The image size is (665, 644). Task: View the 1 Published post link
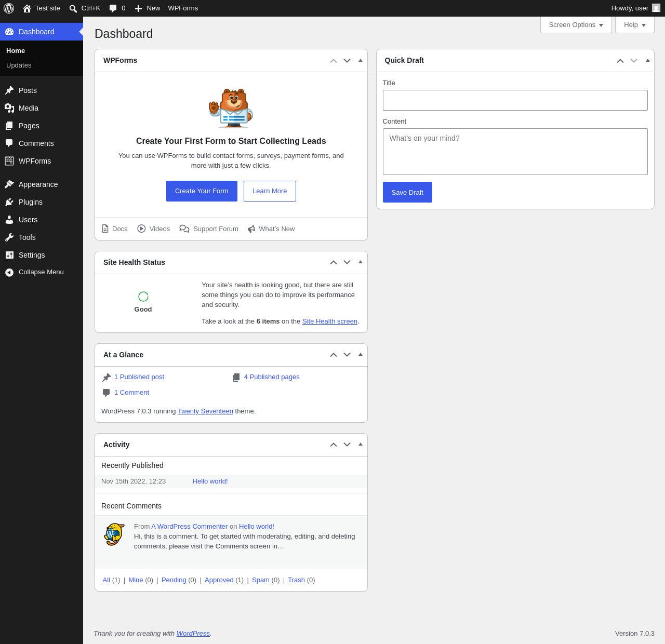point(139,377)
